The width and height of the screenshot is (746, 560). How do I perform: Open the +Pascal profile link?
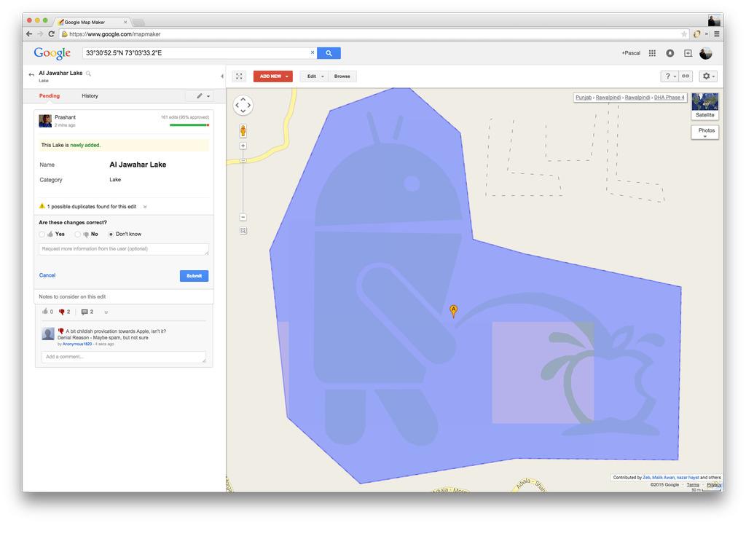click(631, 53)
